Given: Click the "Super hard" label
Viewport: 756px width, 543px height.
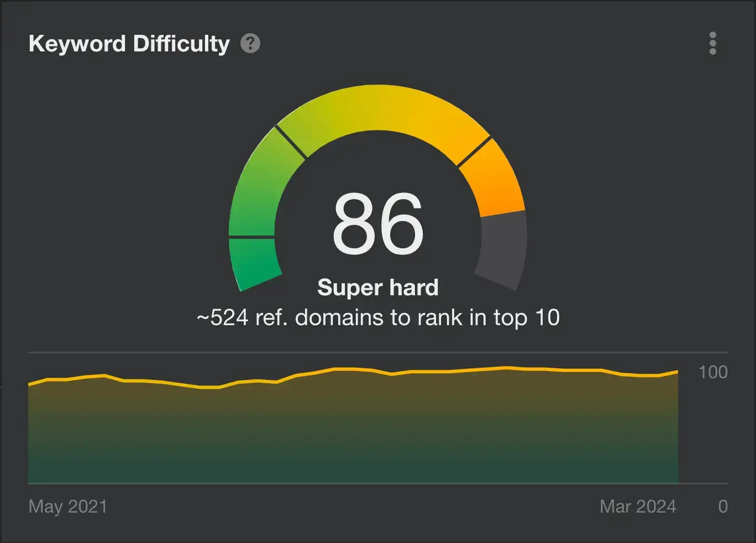Looking at the screenshot, I should [x=378, y=288].
